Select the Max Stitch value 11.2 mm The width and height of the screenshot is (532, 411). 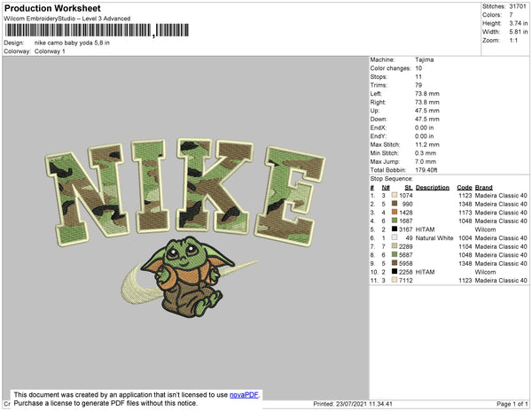pos(427,144)
